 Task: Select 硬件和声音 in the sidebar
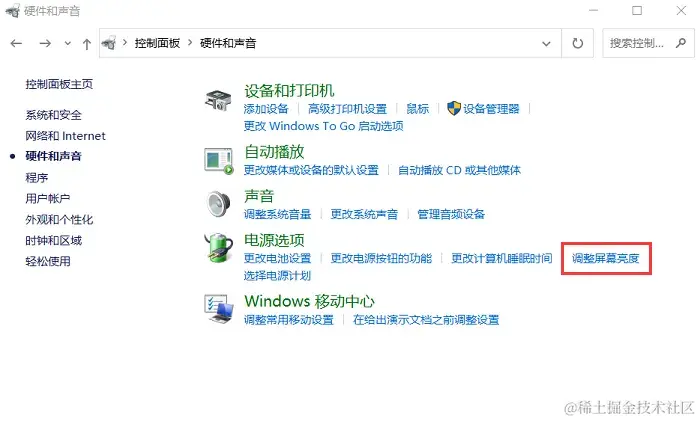tap(54, 156)
